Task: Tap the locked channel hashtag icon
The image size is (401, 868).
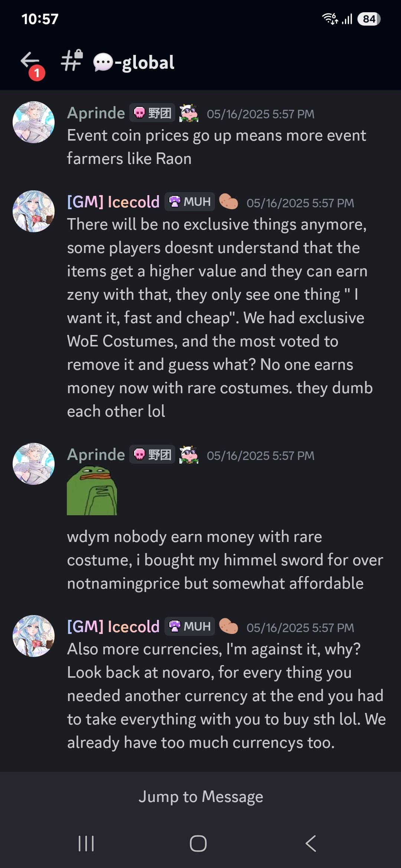Action: 72,60
